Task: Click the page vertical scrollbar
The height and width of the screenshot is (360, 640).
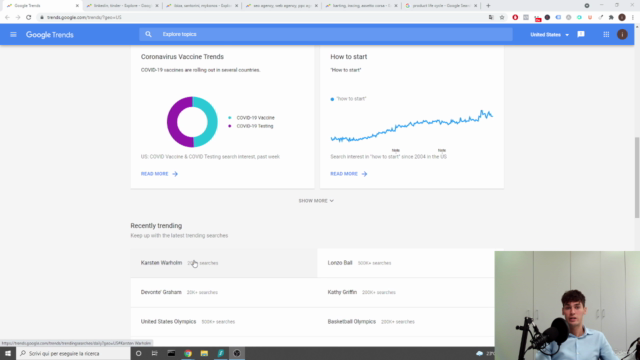Action: (637, 178)
